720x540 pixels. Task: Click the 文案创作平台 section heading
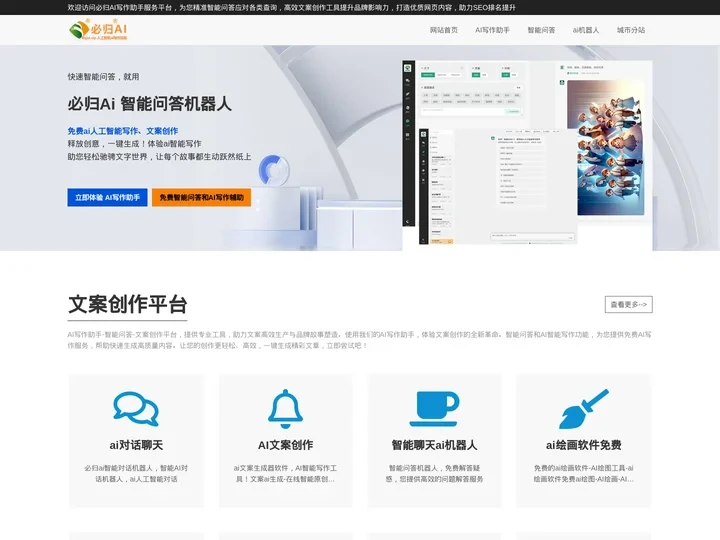(x=128, y=304)
